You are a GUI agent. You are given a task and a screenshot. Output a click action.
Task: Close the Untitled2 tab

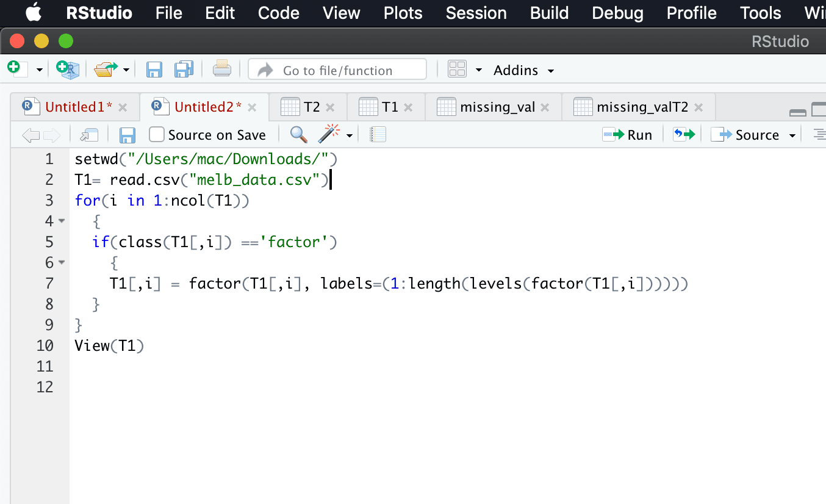click(252, 107)
